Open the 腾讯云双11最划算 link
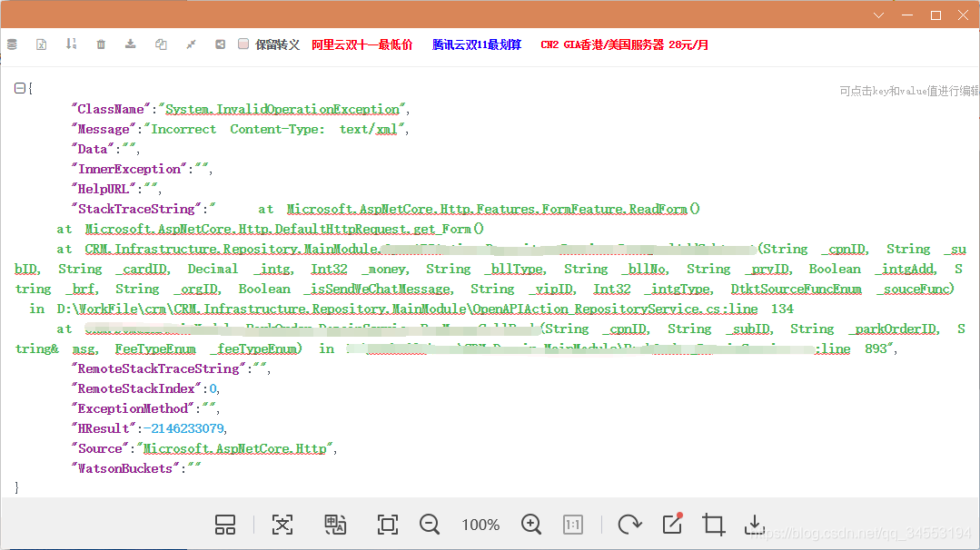The width and height of the screenshot is (980, 550). coord(477,45)
